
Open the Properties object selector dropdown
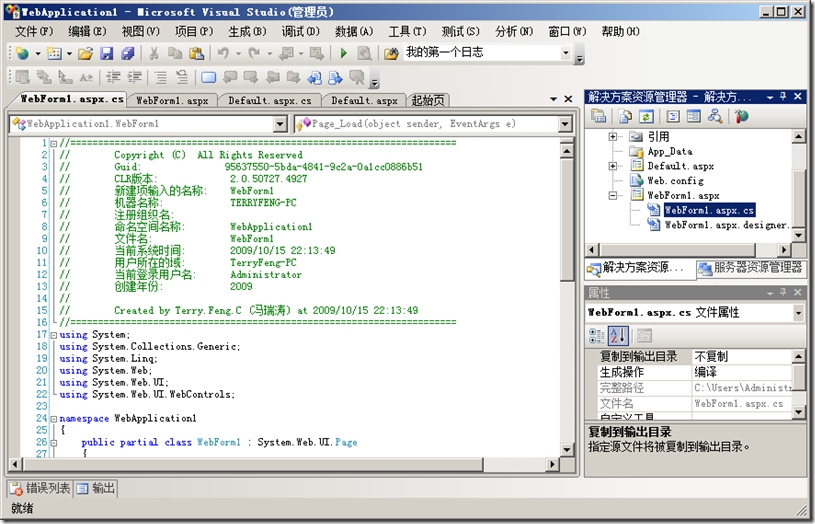coord(798,312)
